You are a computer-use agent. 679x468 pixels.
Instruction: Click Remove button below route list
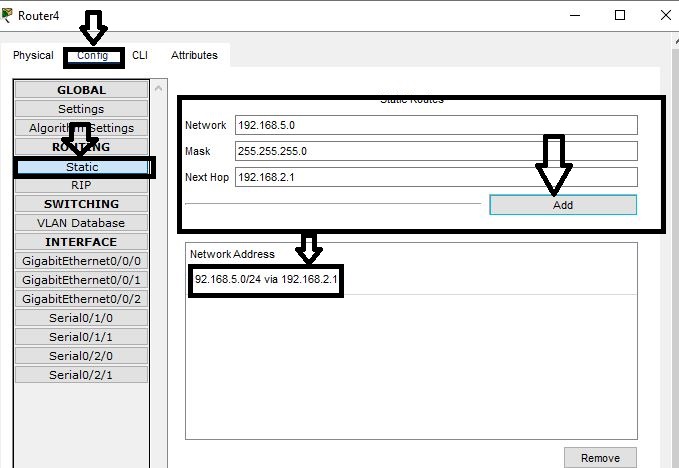pos(600,458)
